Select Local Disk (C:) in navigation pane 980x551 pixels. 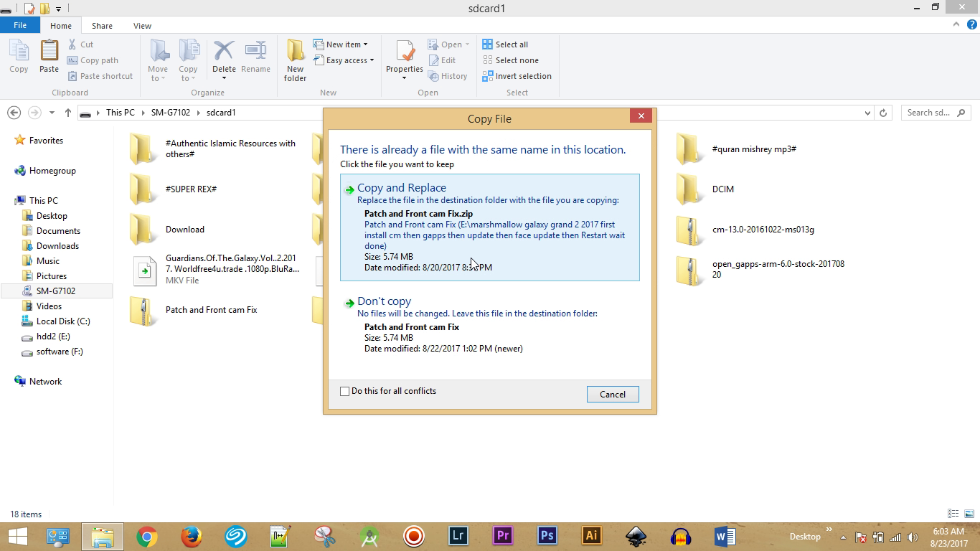click(x=63, y=321)
